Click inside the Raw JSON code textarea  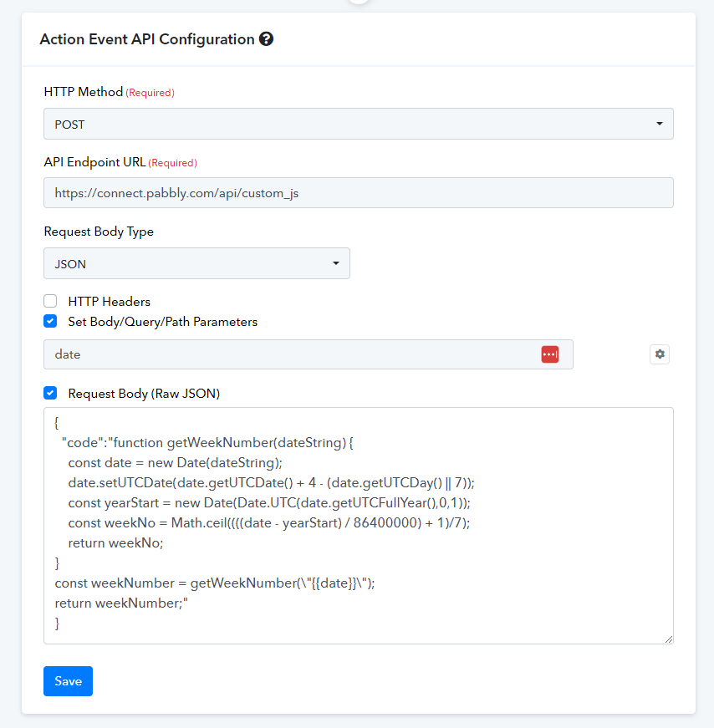click(x=358, y=526)
